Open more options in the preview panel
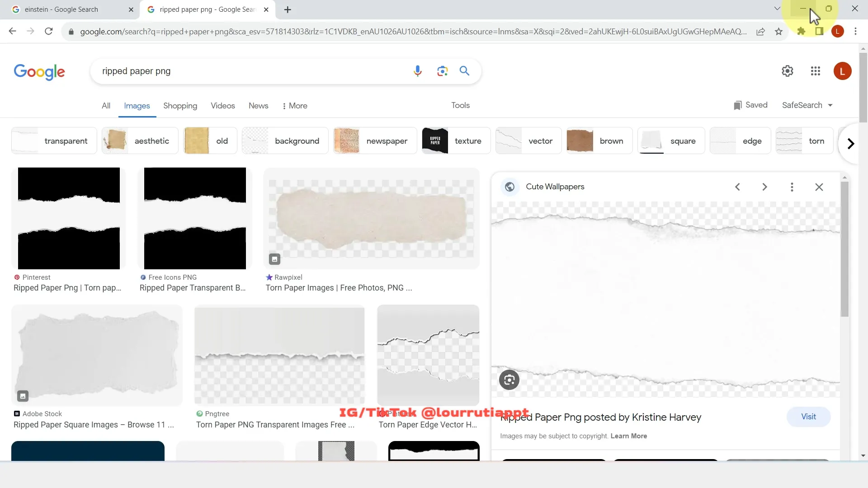Image resolution: width=868 pixels, height=488 pixels. (x=792, y=187)
